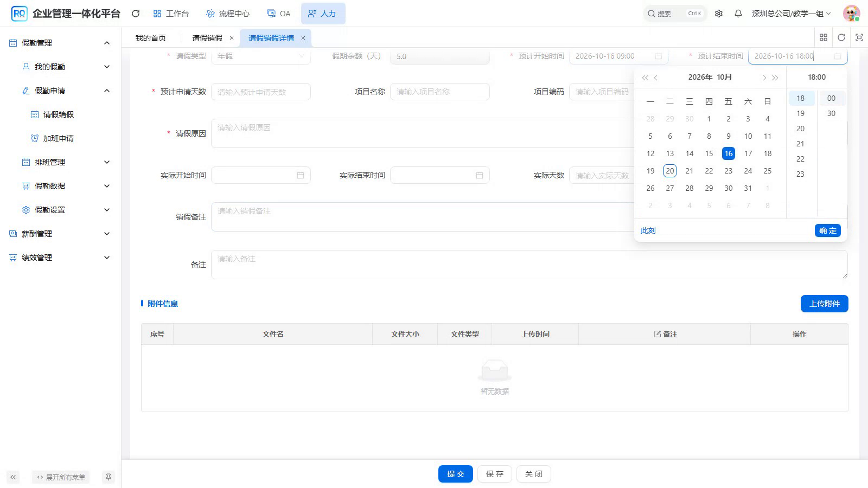
Task: Toggle fullscreen content icon
Action: 859,37
